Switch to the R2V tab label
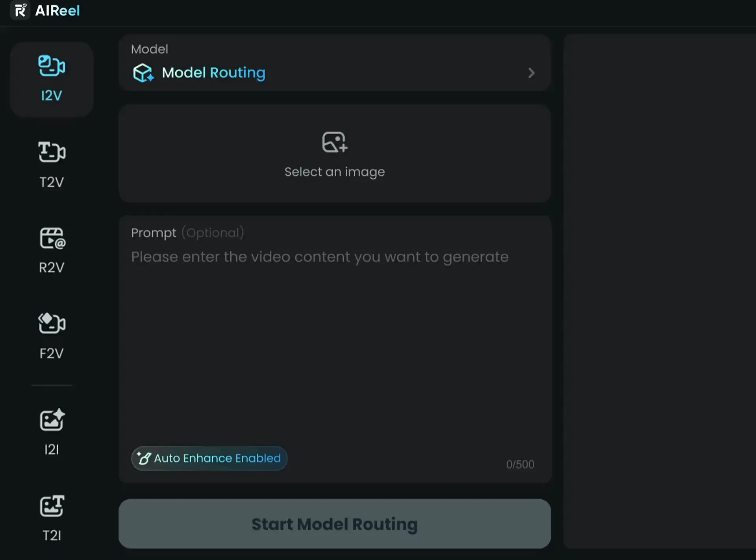 pos(52,268)
